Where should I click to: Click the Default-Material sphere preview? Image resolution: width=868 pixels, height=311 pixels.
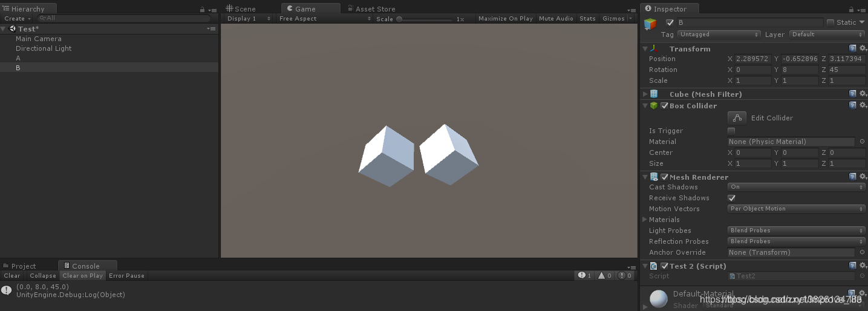(x=658, y=299)
